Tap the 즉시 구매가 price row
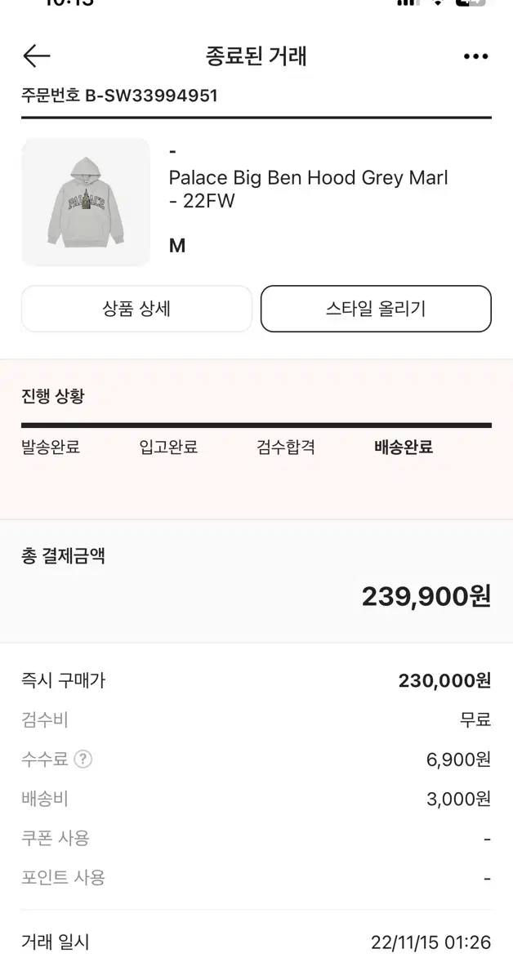 point(256,680)
